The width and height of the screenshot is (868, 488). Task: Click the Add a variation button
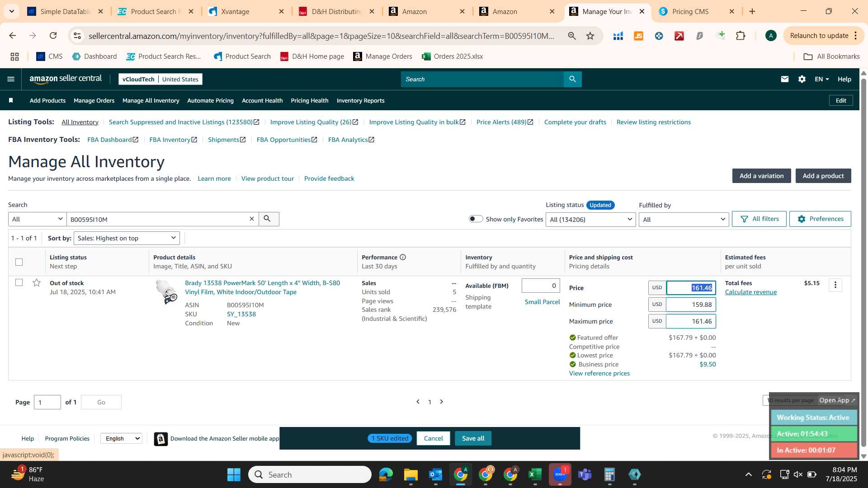[x=761, y=176]
